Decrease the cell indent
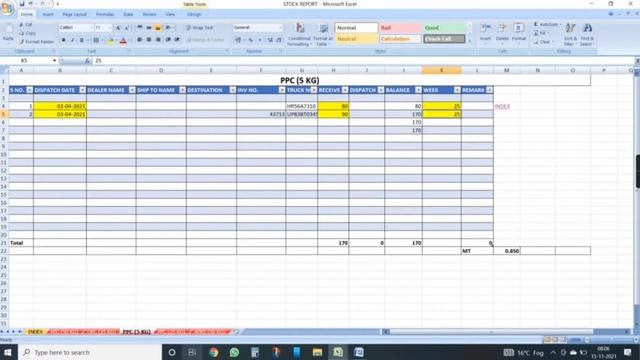 (x=168, y=40)
